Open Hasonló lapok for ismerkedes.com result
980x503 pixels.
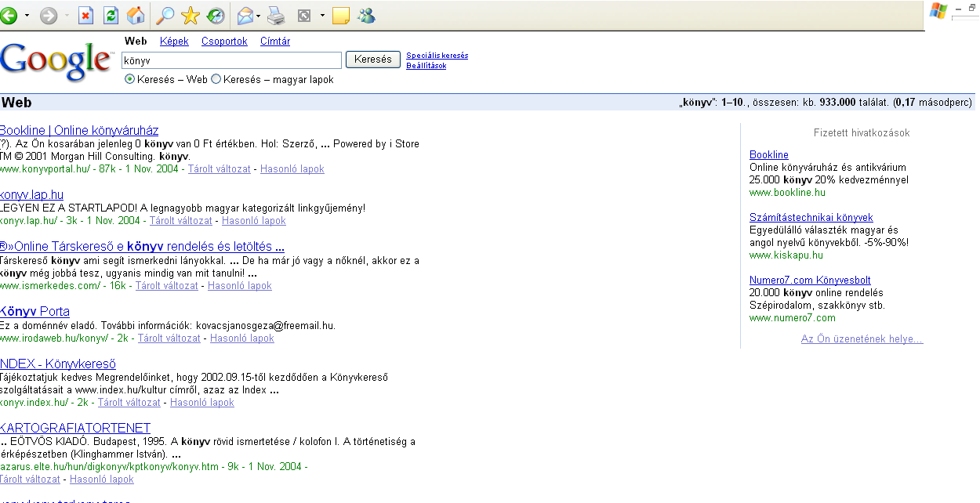click(240, 286)
